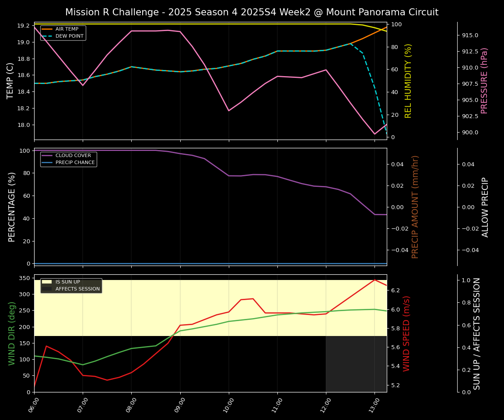This screenshot has height=420, width=504.
Task: Click the WIND DIR (deg) axis label
Action: [12, 333]
